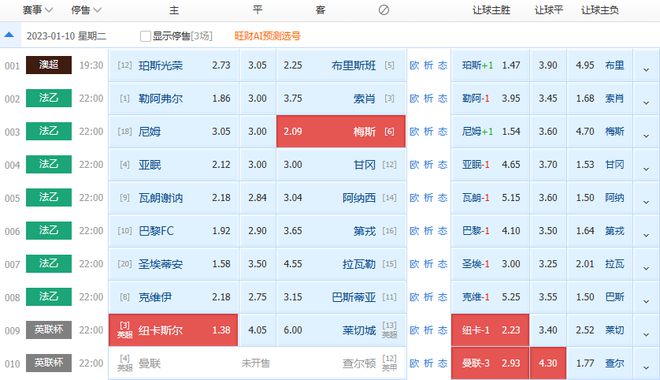Open 态 link for row 010
The height and width of the screenshot is (380, 660).
pyautogui.click(x=442, y=363)
